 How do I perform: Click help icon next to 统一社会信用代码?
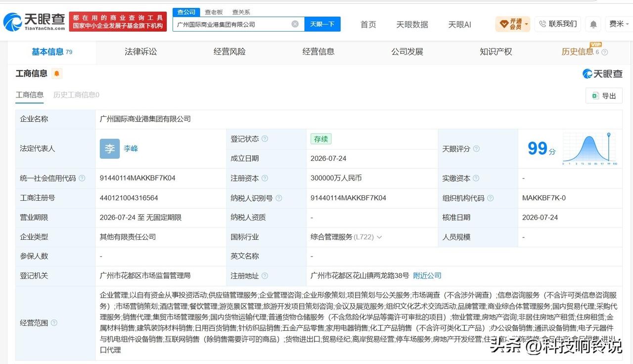[82, 178]
